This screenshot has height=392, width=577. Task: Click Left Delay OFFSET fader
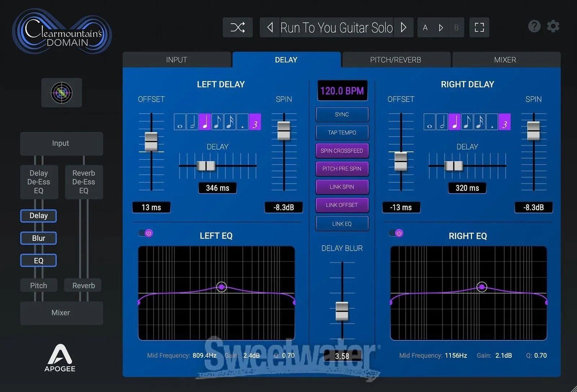151,142
